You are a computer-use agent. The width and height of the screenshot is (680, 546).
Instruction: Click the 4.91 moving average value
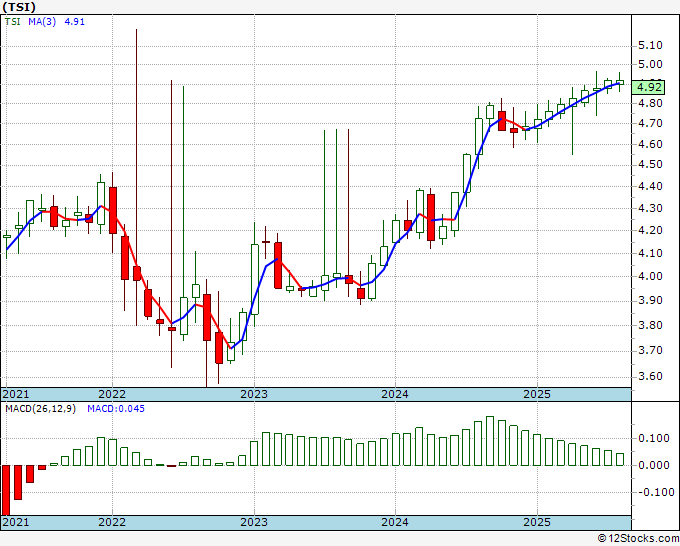(x=75, y=21)
